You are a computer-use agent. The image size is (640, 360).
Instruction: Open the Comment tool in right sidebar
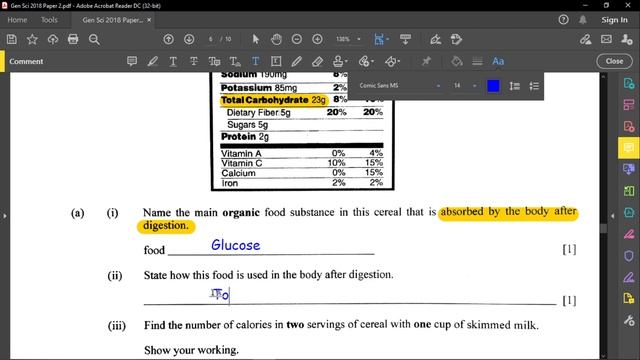coord(629,147)
